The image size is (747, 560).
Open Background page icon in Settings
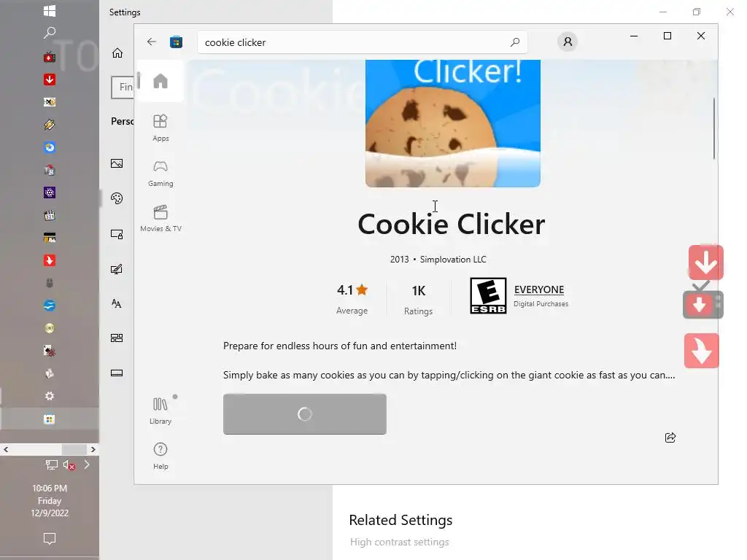point(117,163)
